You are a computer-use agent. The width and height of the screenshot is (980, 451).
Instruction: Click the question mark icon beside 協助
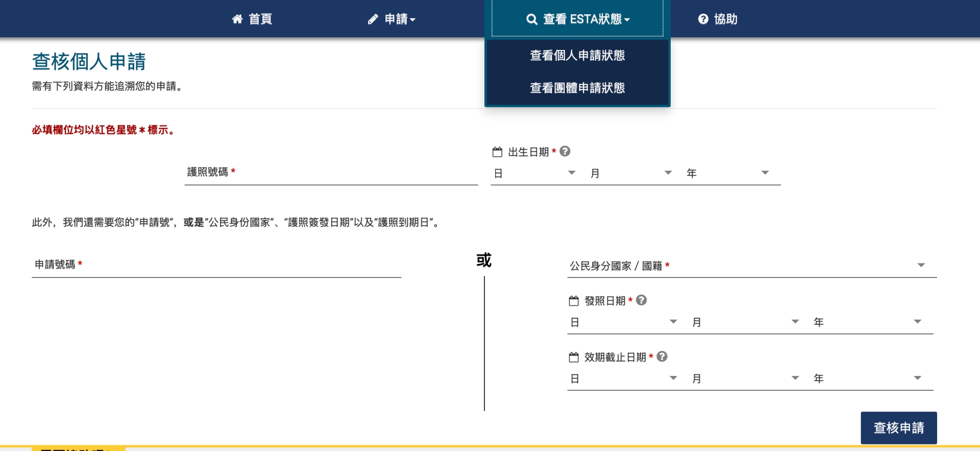tap(703, 19)
